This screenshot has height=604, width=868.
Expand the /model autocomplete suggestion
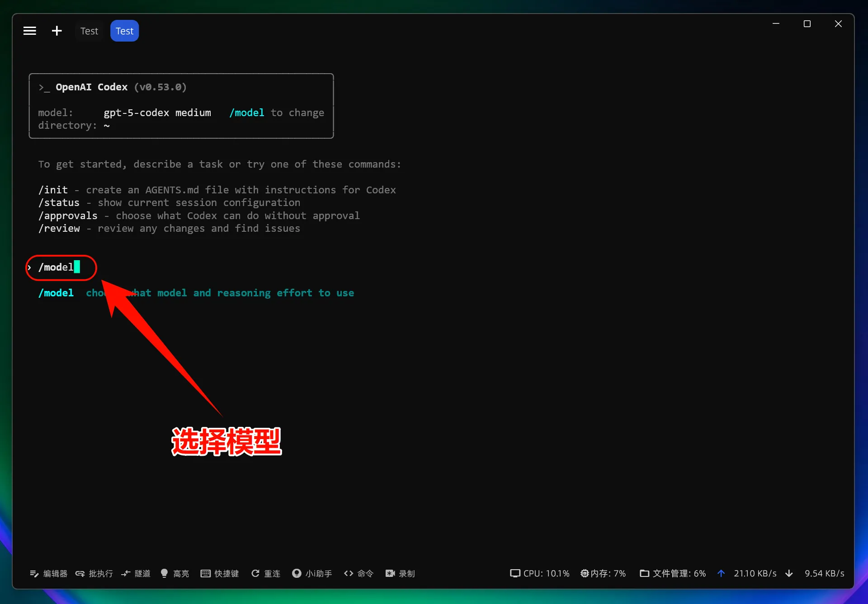point(56,293)
